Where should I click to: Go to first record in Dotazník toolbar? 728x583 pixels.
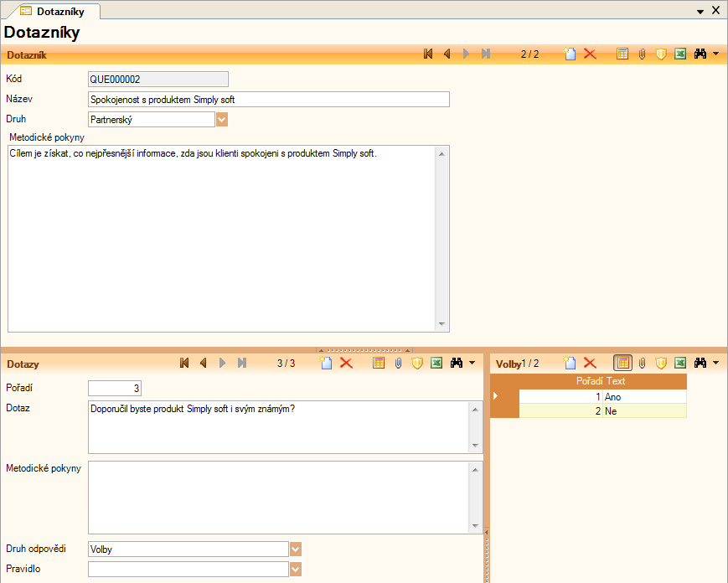[x=428, y=54]
